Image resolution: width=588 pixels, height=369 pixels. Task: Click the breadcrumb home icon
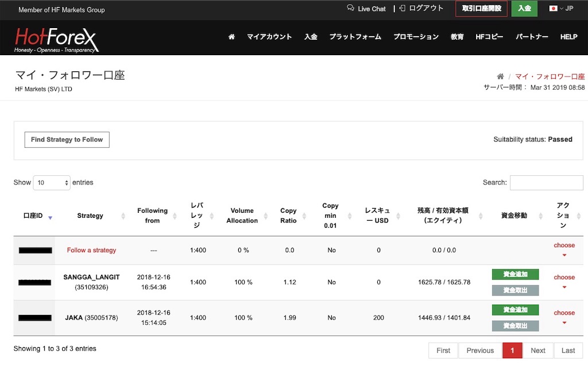[x=500, y=76]
